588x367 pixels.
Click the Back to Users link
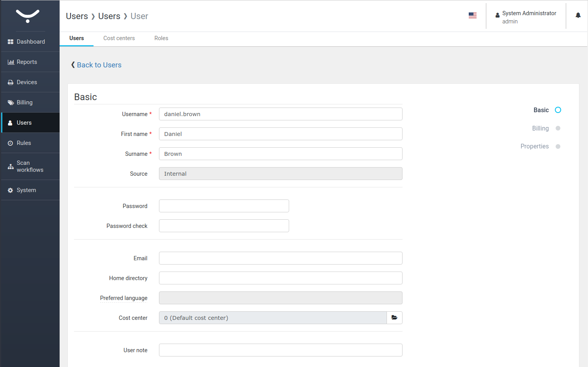coord(99,65)
